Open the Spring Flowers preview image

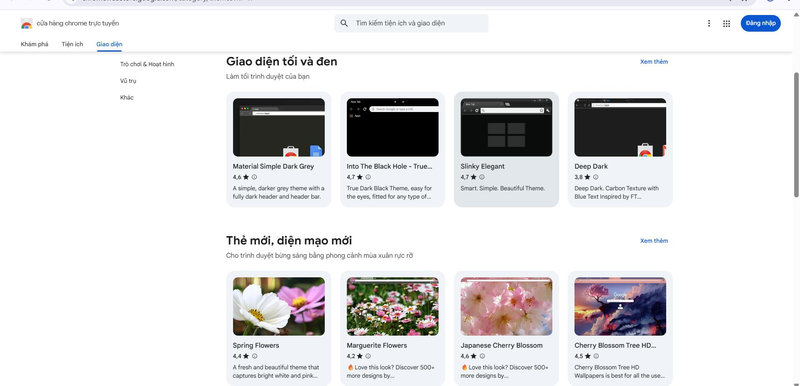(x=279, y=306)
